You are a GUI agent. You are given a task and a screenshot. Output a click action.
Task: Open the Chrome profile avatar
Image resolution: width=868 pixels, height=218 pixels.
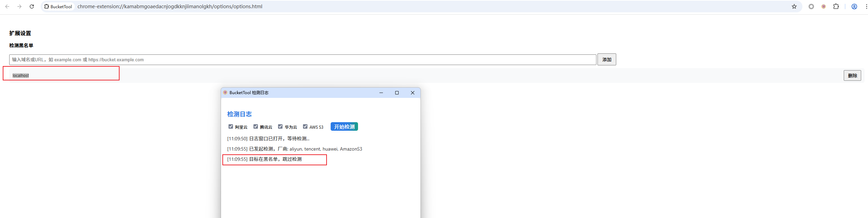click(854, 7)
